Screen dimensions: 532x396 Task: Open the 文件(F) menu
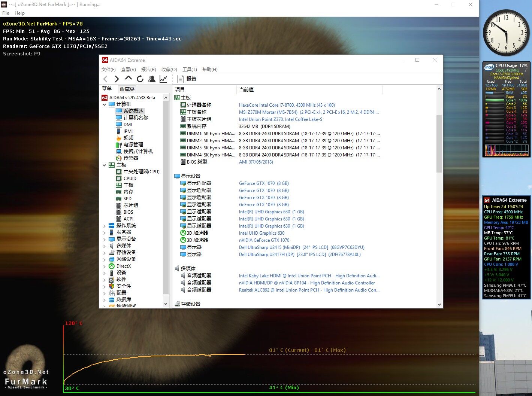click(108, 70)
